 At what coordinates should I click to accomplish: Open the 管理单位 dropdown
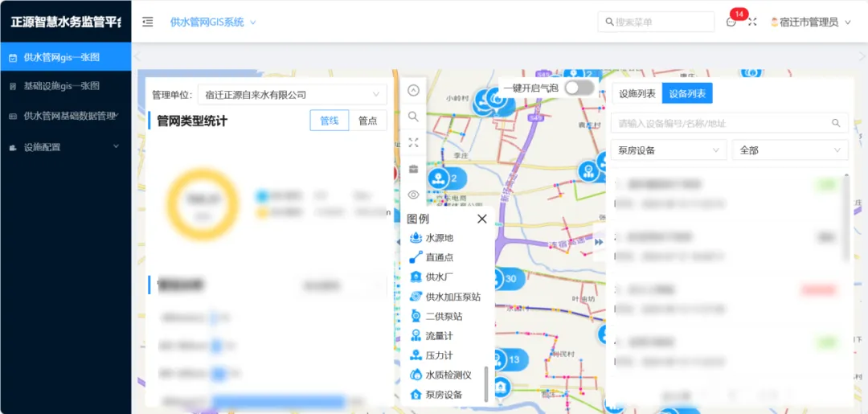292,95
